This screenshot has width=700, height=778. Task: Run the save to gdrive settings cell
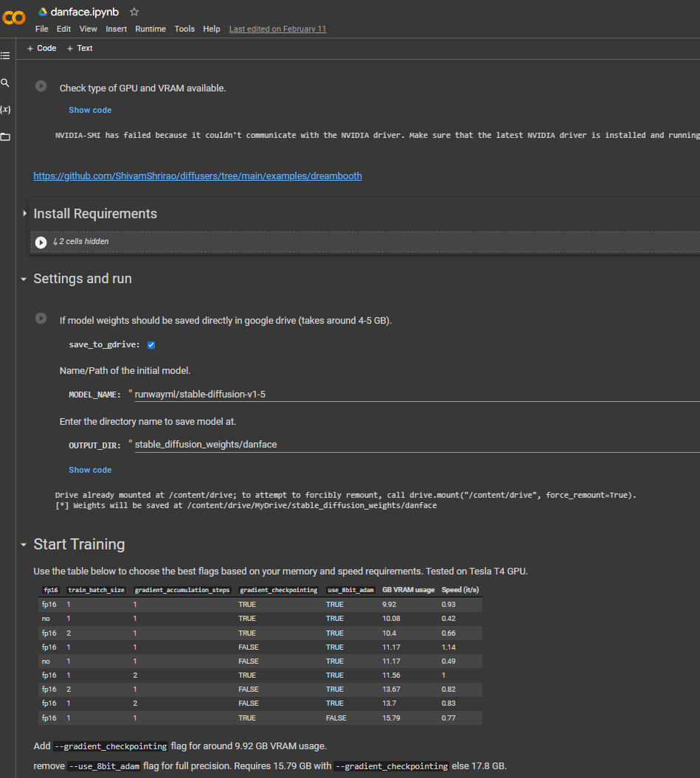(x=41, y=318)
